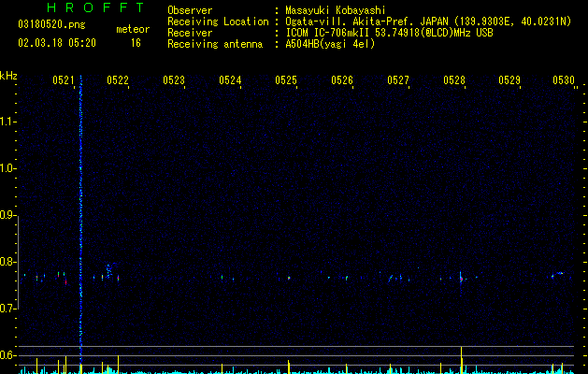Click the 1.1 kHz axis label

pyautogui.click(x=7, y=122)
